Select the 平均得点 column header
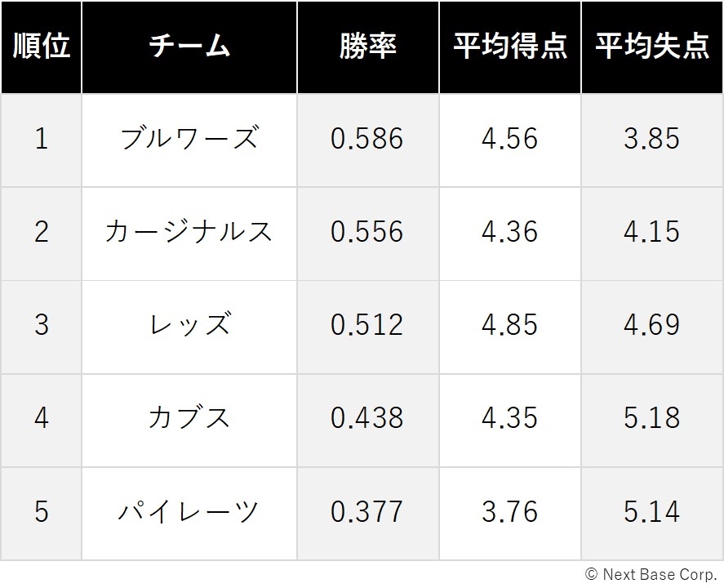This screenshot has width=724, height=588. [x=510, y=47]
